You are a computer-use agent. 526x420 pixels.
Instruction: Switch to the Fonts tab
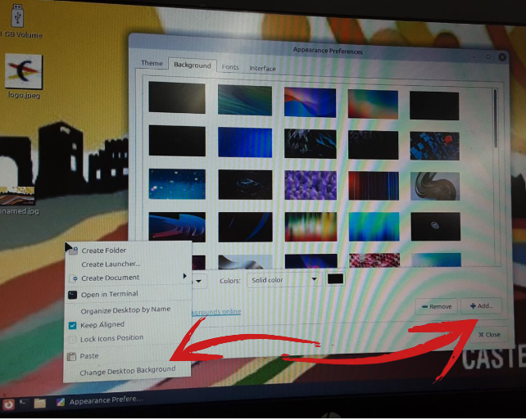pos(230,67)
